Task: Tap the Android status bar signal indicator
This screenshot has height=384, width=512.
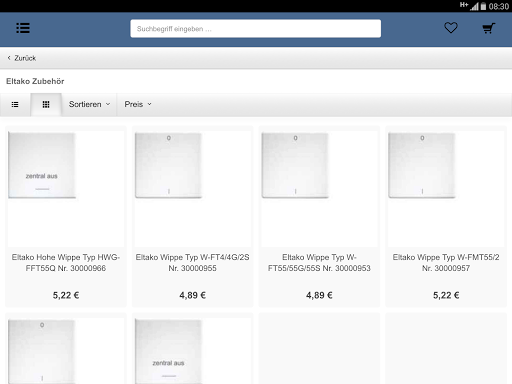Action: pyautogui.click(x=474, y=6)
